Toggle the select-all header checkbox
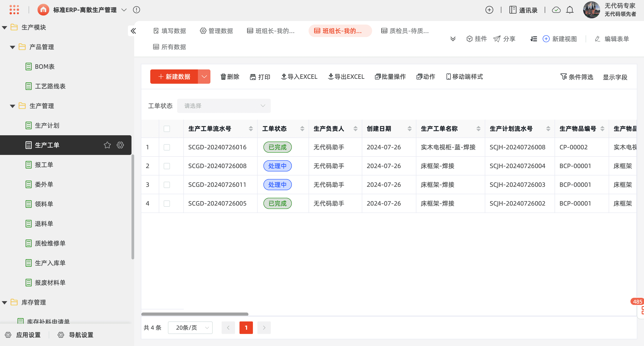Viewport: 644px width, 346px height. (x=167, y=129)
